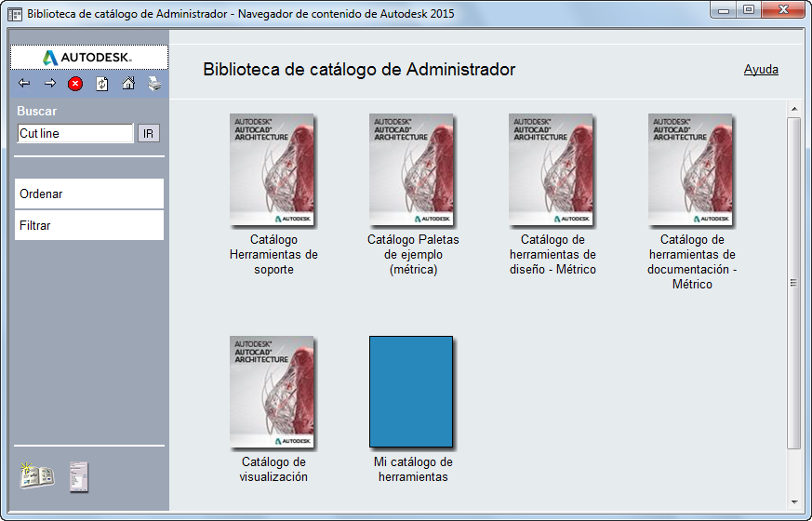The width and height of the screenshot is (812, 521).
Task: Go forward with the right arrow icon
Action: [49, 83]
